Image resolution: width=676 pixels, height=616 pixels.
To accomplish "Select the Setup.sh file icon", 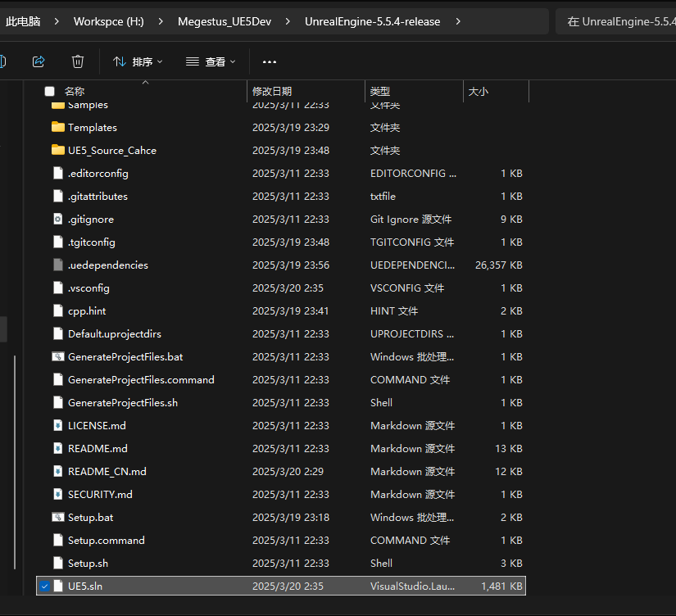I will (x=58, y=563).
